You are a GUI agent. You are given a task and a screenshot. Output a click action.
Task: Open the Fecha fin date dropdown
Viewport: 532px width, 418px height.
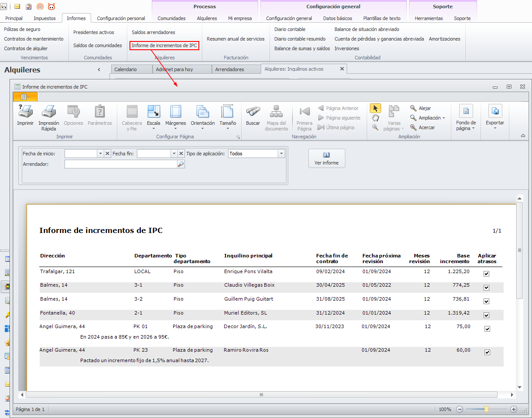(174, 154)
